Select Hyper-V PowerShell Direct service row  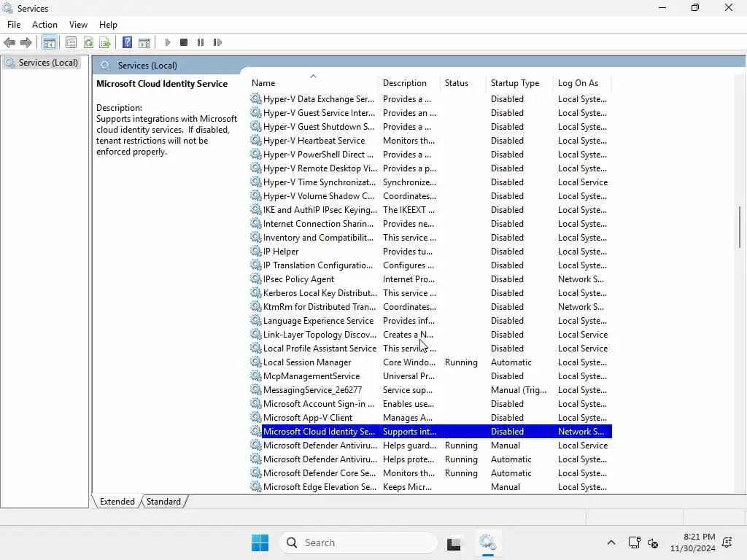tap(430, 155)
